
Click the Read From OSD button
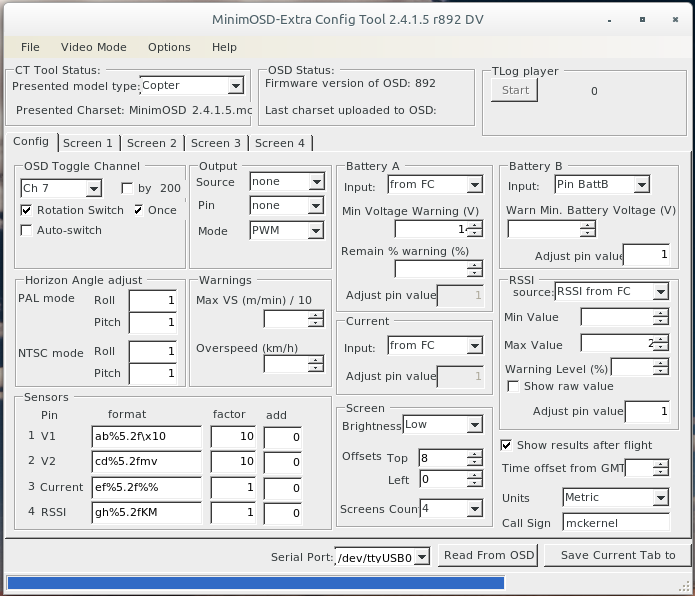tap(490, 555)
